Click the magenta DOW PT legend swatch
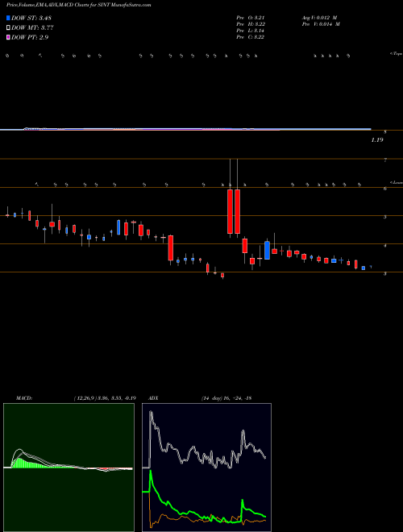Image resolution: width=403 pixels, height=532 pixels. [x=8, y=37]
